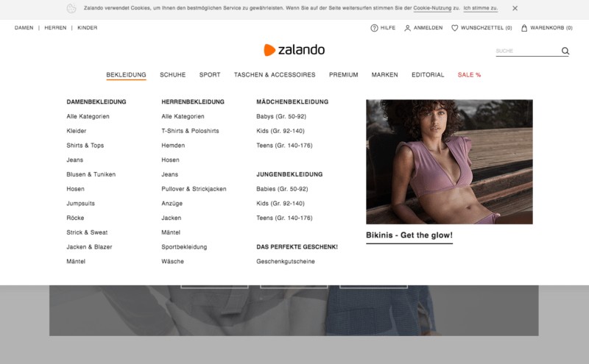This screenshot has width=589, height=364.
Task: Select Jeans under Herrenbekleidung
Action: [x=170, y=174]
